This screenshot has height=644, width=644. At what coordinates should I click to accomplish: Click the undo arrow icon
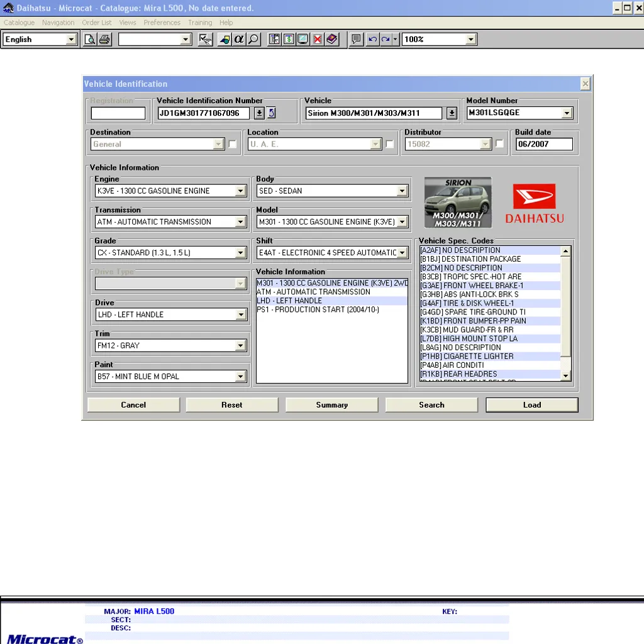(x=372, y=40)
